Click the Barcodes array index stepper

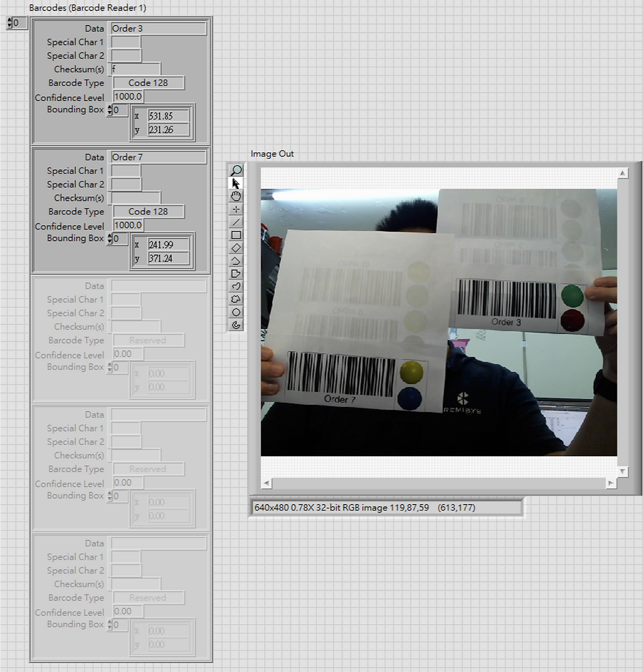10,23
